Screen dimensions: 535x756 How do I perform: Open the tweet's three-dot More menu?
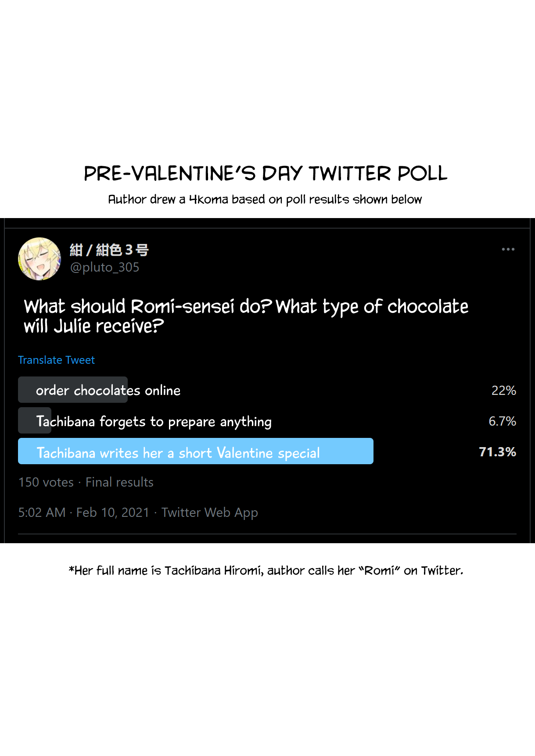[x=508, y=249]
